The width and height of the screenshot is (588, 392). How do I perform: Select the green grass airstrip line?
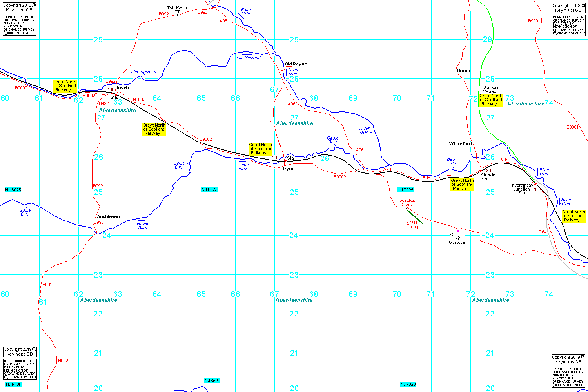coord(415,217)
